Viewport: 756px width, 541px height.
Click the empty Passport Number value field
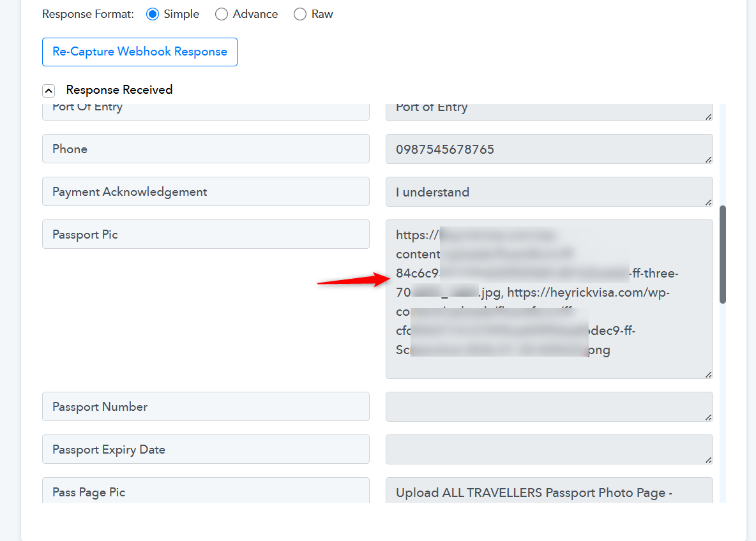click(548, 407)
